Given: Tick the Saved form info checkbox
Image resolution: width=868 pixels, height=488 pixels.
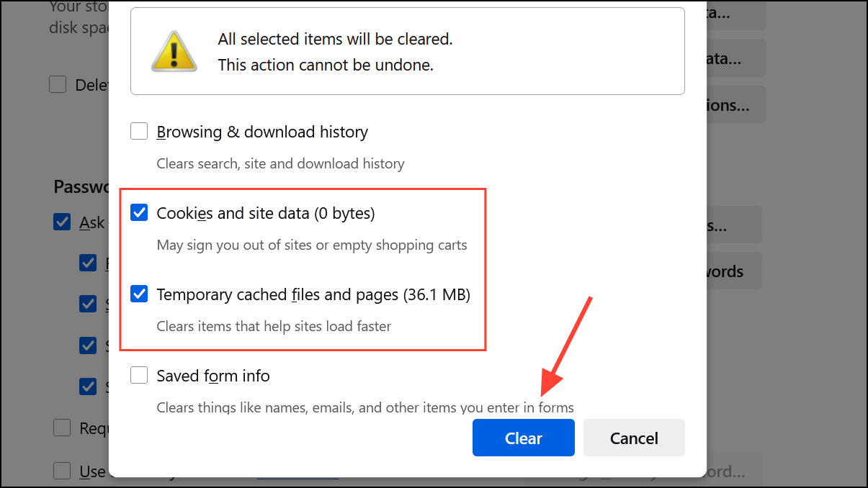Looking at the screenshot, I should coord(139,376).
